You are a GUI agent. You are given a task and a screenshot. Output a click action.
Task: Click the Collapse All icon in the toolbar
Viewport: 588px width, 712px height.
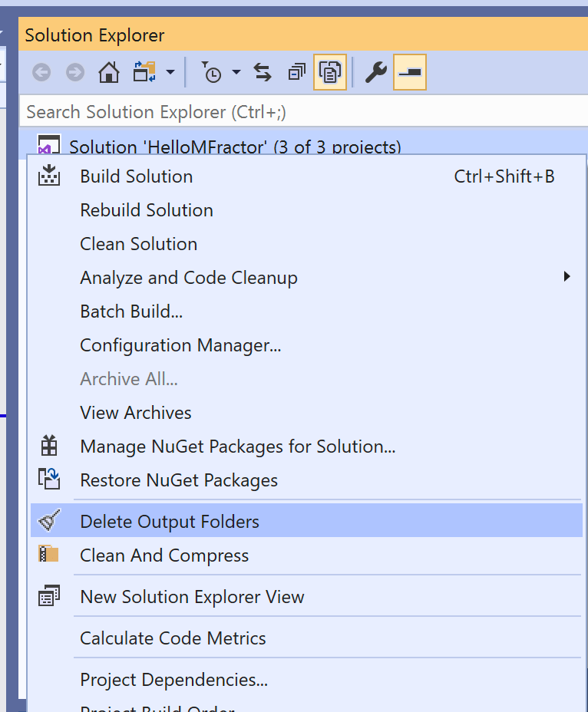[x=296, y=73]
